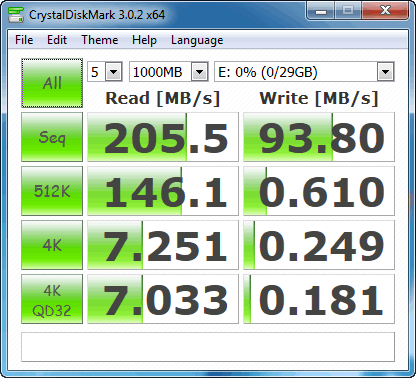Image resolution: width=416 pixels, height=378 pixels.
Task: Close the CrystalDiskMark window
Action: click(x=385, y=11)
